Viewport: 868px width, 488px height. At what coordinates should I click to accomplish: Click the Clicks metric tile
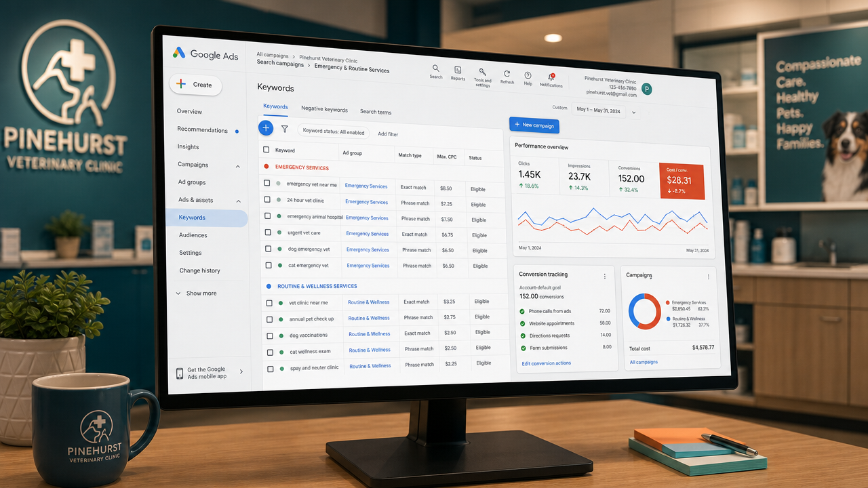pos(535,175)
